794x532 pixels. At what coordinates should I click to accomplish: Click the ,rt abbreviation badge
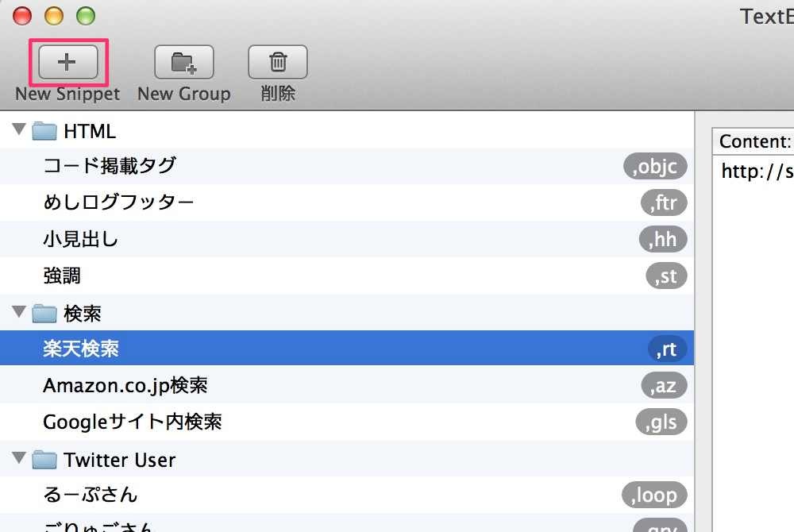(x=668, y=349)
